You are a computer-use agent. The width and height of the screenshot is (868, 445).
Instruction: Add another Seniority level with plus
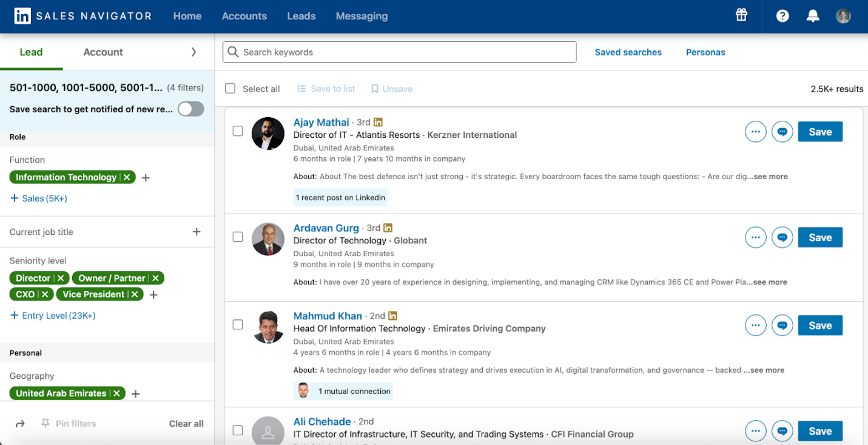pos(153,295)
